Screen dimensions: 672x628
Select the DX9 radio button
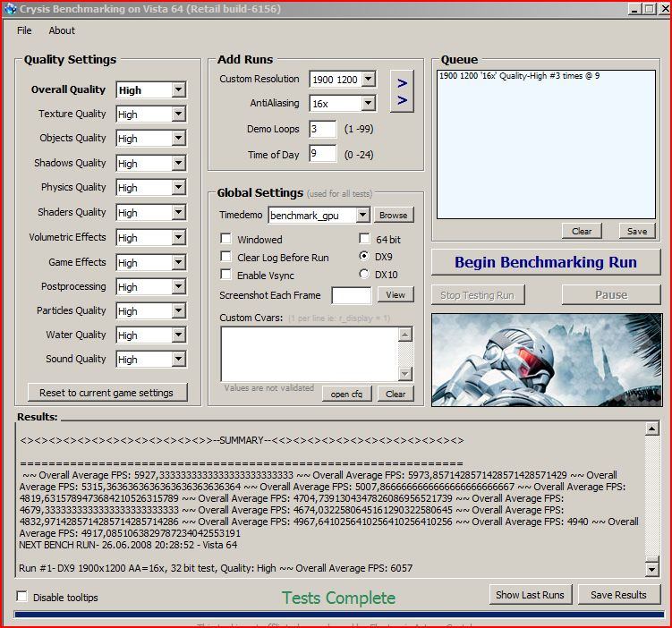coord(364,256)
